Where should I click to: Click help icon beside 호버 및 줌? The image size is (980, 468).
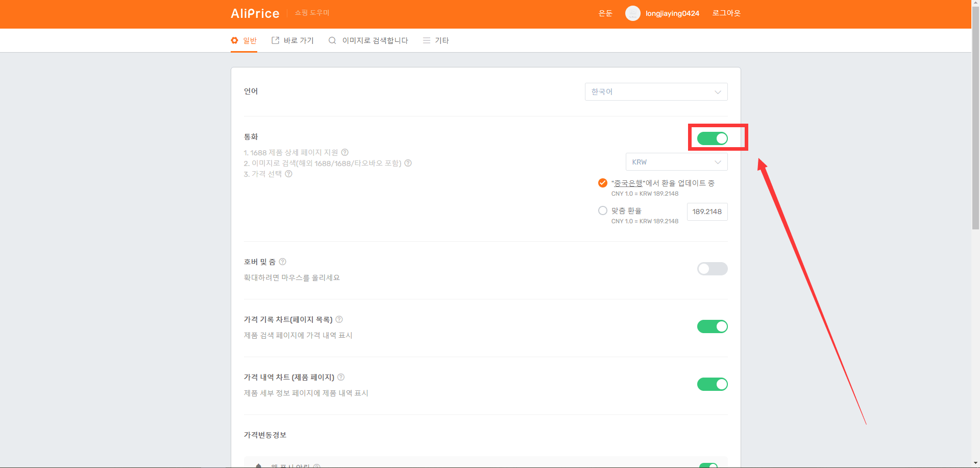click(x=283, y=262)
